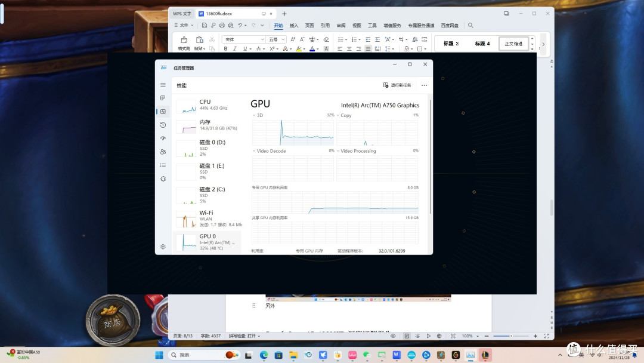Select 磁盘 0 (D:) in performance list
Screen dimensions: 644x363
pyautogui.click(x=208, y=148)
